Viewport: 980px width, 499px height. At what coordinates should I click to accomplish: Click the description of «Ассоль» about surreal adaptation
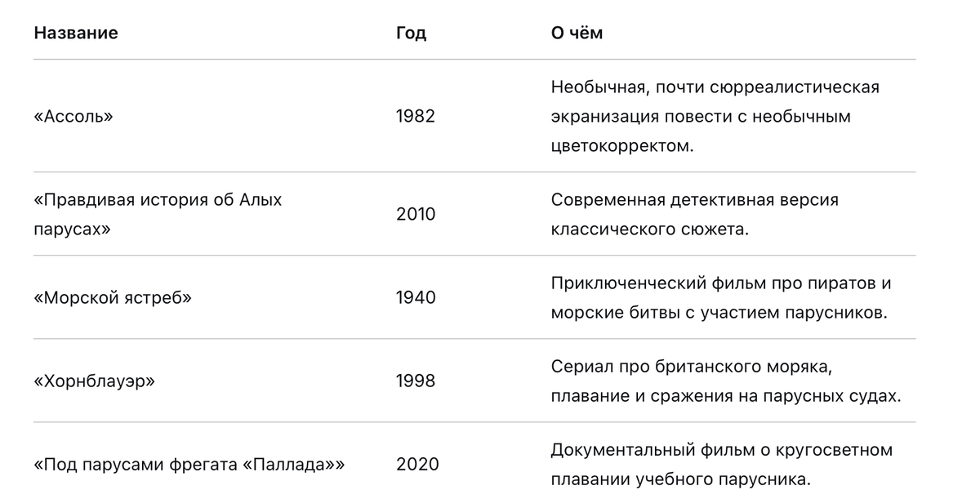[715, 116]
